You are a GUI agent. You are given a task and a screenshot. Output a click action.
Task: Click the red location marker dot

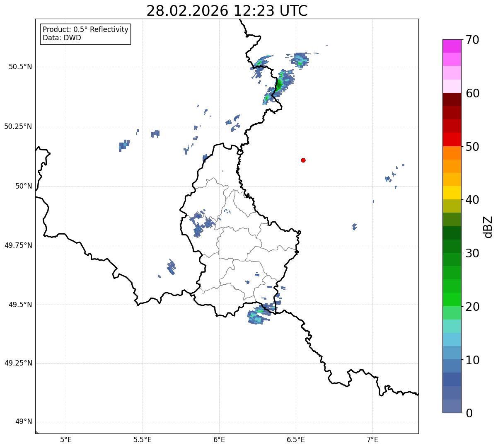303,160
